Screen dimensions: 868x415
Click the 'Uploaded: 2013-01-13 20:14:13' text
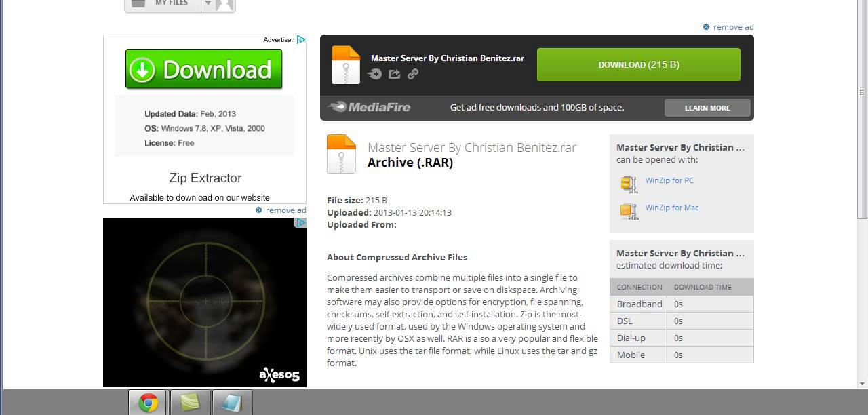coord(389,213)
